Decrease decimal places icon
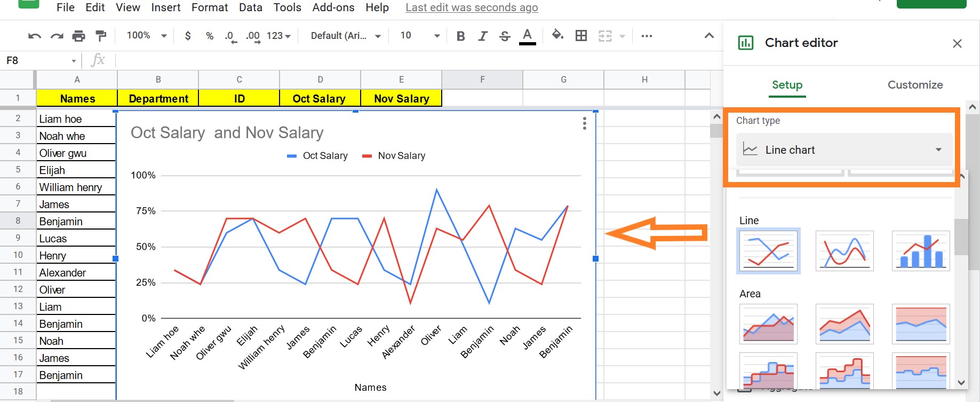Image resolution: width=980 pixels, height=402 pixels. tap(230, 36)
